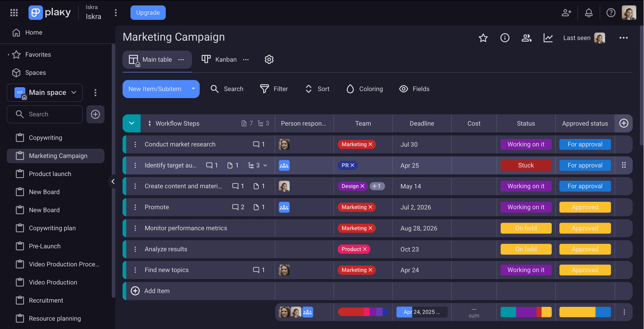Viewport: 644px width, 329px height.
Task: Click the sidebar Search field
Action: [x=45, y=114]
